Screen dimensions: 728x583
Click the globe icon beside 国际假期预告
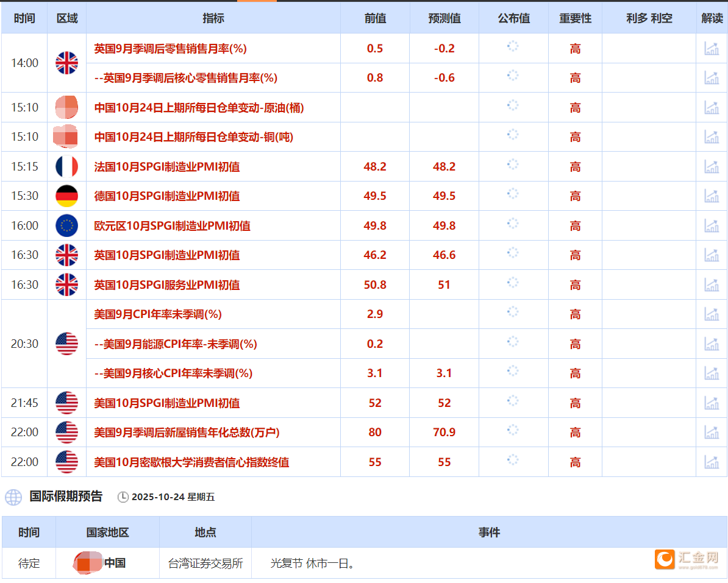click(x=13, y=496)
